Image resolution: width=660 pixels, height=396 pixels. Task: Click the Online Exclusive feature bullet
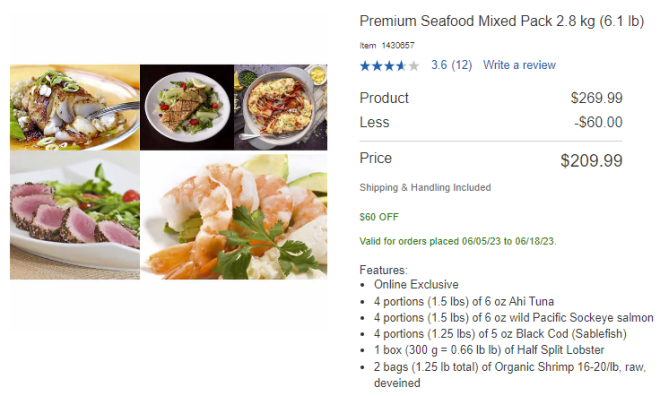pos(416,284)
